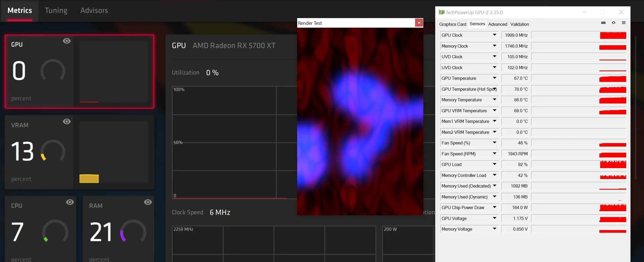The width and height of the screenshot is (644, 262).
Task: Select the VRAM metrics card
Action: coord(79,152)
